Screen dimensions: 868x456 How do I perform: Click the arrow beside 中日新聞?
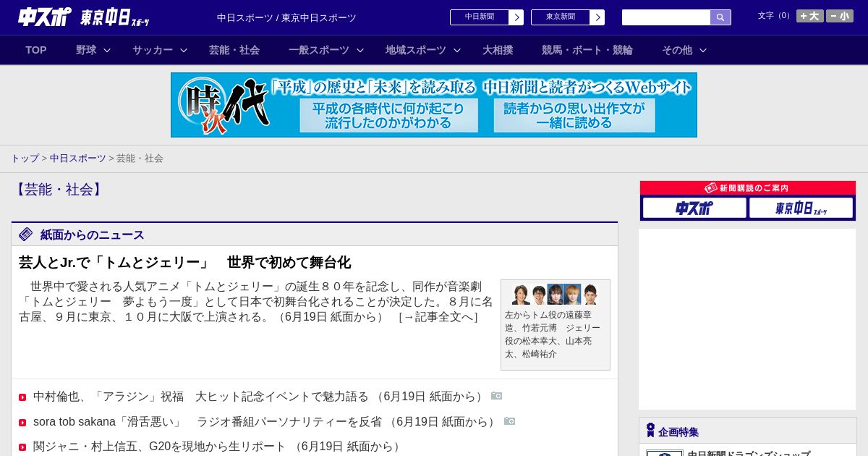516,17
